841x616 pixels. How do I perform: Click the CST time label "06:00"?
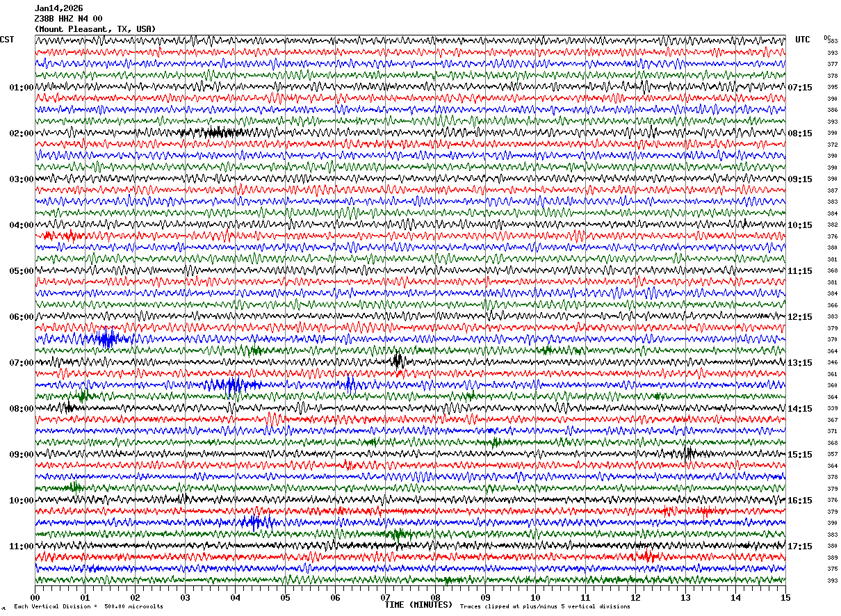pyautogui.click(x=21, y=317)
